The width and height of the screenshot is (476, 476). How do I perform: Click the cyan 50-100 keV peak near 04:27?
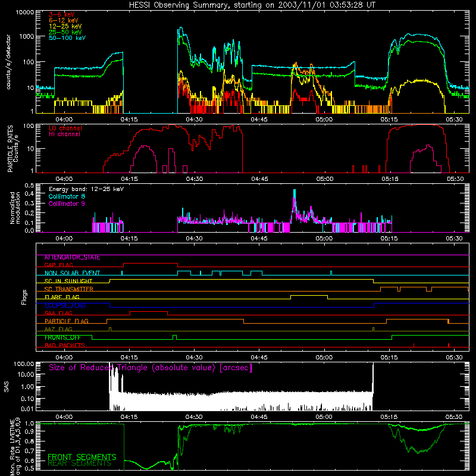coord(181,28)
